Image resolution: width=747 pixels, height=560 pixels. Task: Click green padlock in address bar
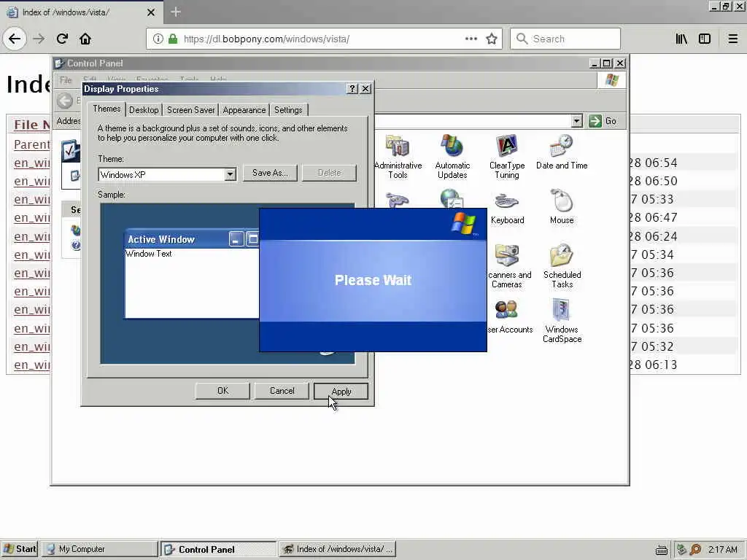click(173, 39)
